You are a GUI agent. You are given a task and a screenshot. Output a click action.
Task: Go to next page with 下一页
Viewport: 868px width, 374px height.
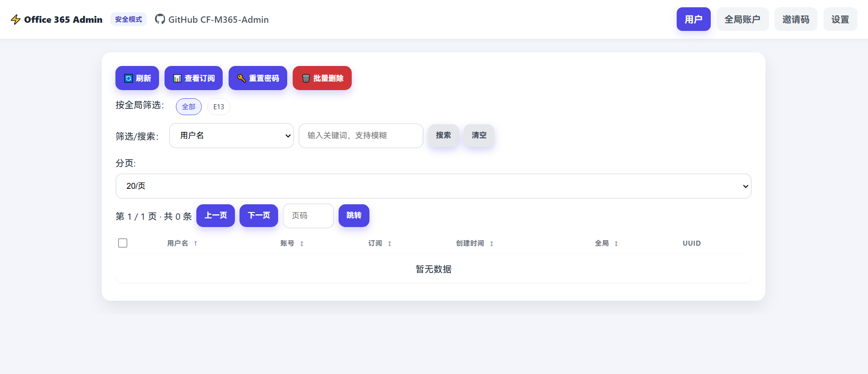pos(259,215)
